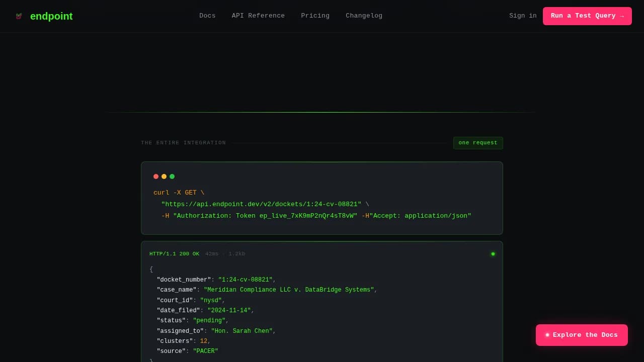Click the clusters value 12

[x=204, y=341]
